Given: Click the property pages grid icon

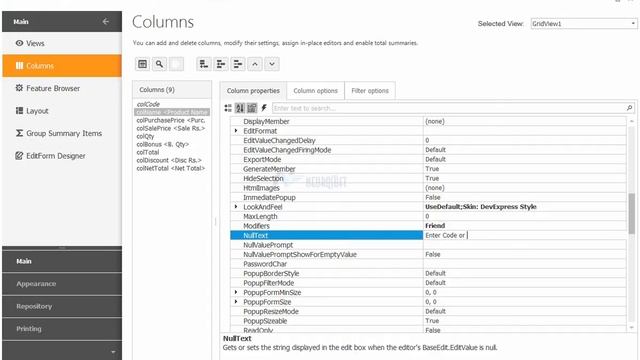Looking at the screenshot, I should [252, 108].
